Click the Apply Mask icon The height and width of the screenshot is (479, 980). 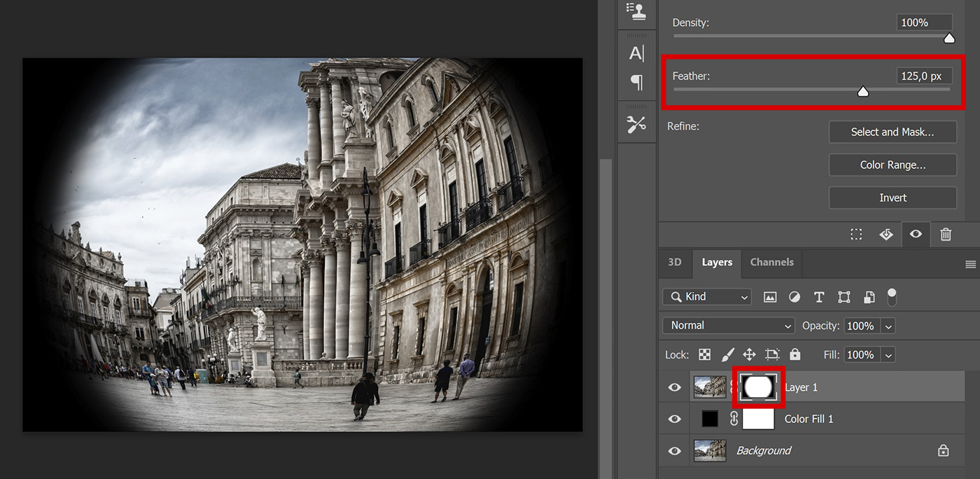[886, 235]
